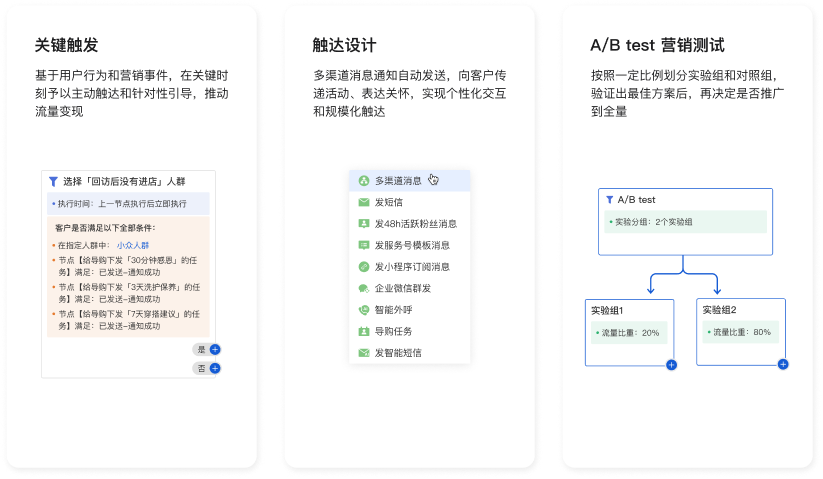Click the WeChat icon beside 企业微信群发
Image resolution: width=823 pixels, height=479 pixels.
(363, 288)
